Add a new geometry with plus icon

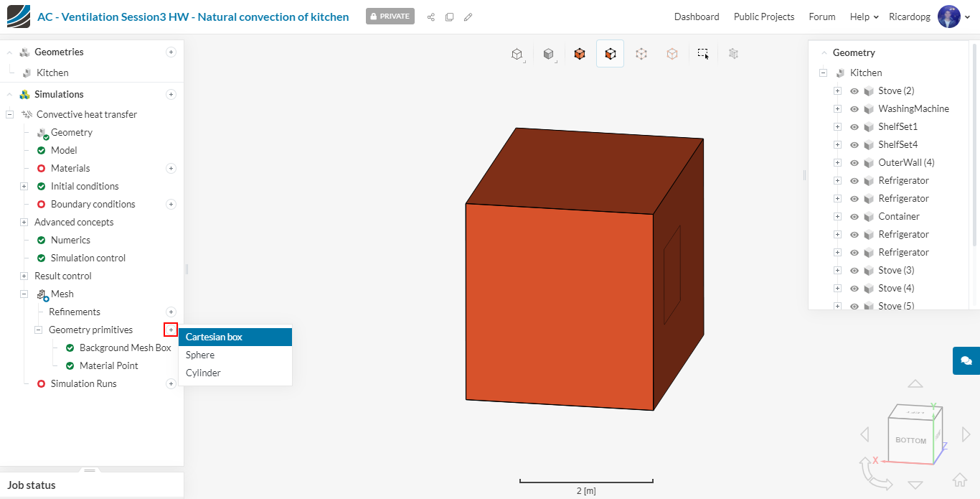pos(171,52)
